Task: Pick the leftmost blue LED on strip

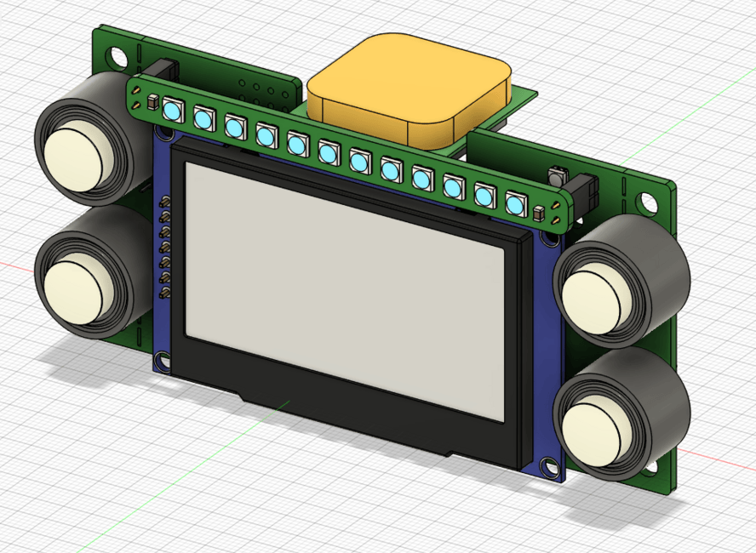Action: tap(173, 109)
